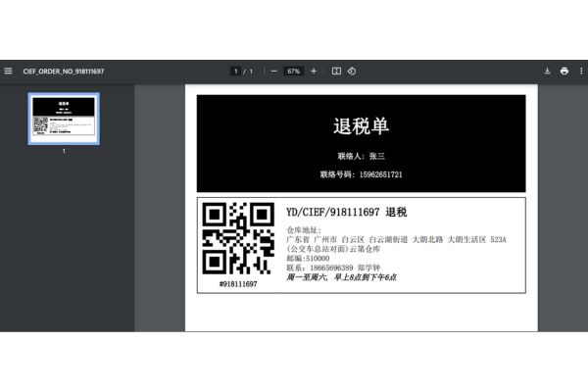This screenshot has height=392, width=588.
Task: Download the PDF file
Action: click(548, 71)
